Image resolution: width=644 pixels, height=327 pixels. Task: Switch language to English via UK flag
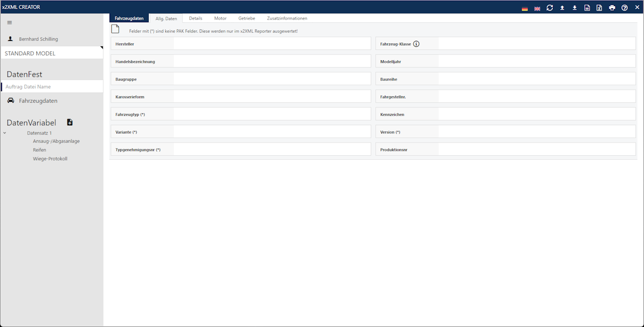pos(537,9)
